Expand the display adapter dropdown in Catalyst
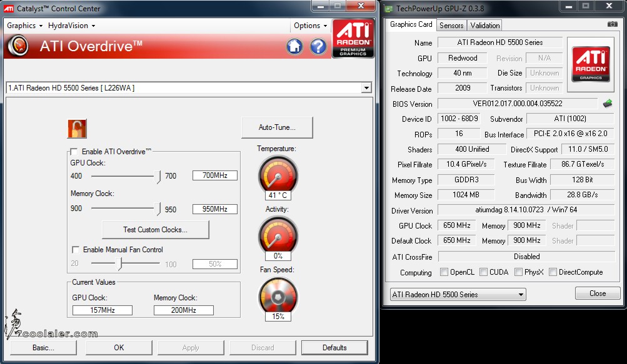627x364 pixels. [366, 88]
